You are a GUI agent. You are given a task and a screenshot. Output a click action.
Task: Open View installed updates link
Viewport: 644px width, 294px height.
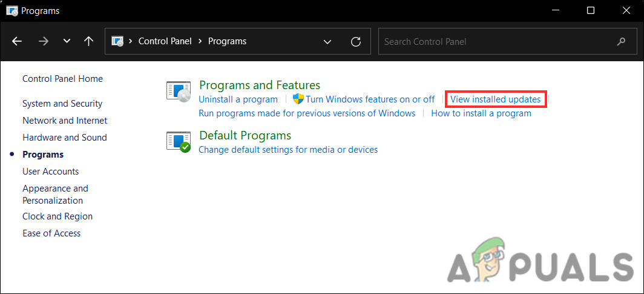click(495, 99)
